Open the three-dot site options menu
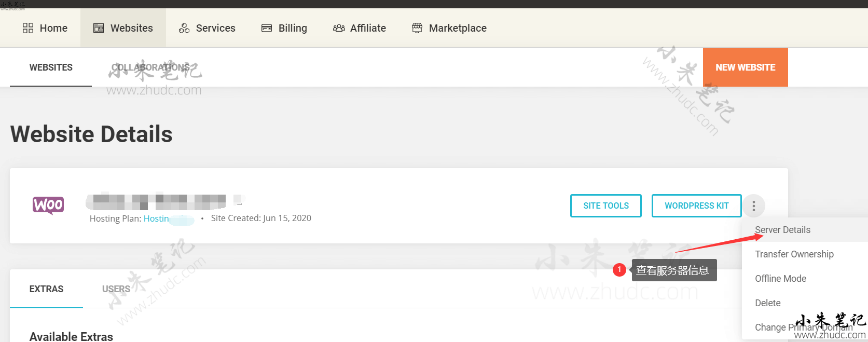This screenshot has width=868, height=342. tap(753, 206)
